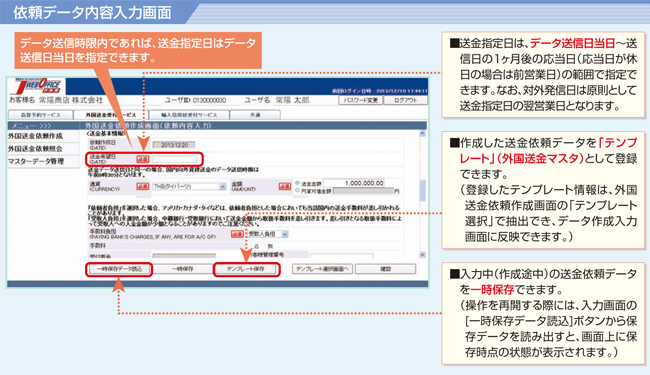Click the 必須 badge beside 手数料負担
The image size is (650, 375).
[237, 234]
